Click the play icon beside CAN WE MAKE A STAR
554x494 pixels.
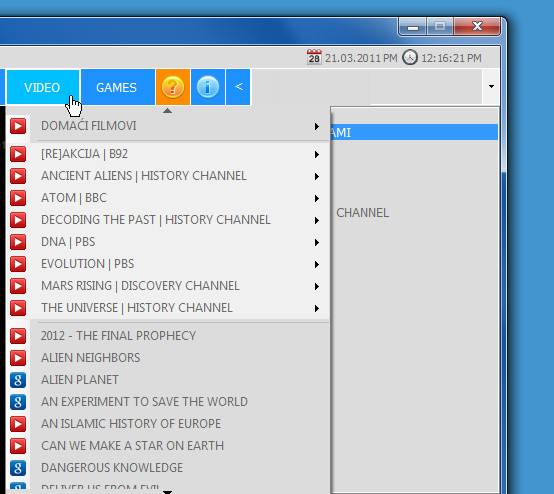pos(18,446)
